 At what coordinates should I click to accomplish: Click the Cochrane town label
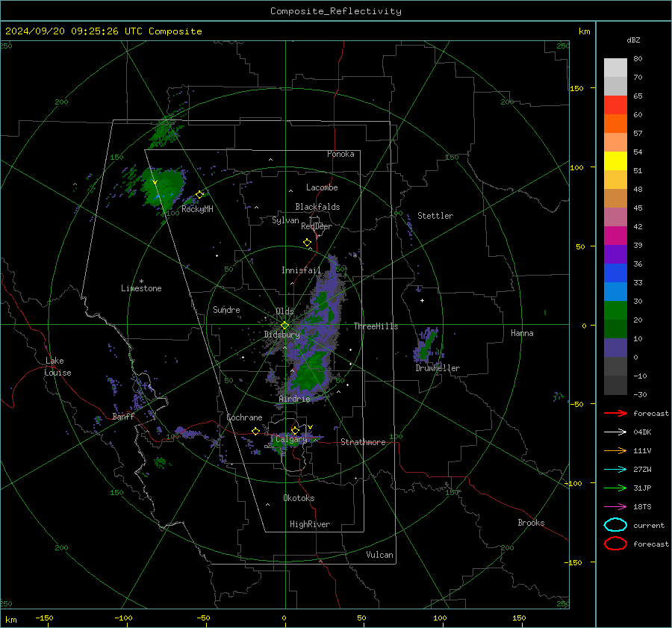click(244, 417)
